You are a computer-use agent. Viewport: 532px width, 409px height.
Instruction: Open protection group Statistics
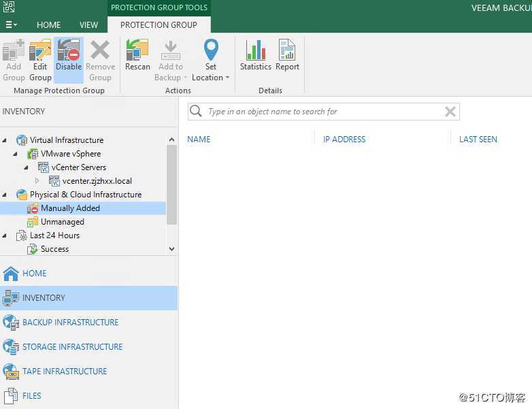[256, 55]
